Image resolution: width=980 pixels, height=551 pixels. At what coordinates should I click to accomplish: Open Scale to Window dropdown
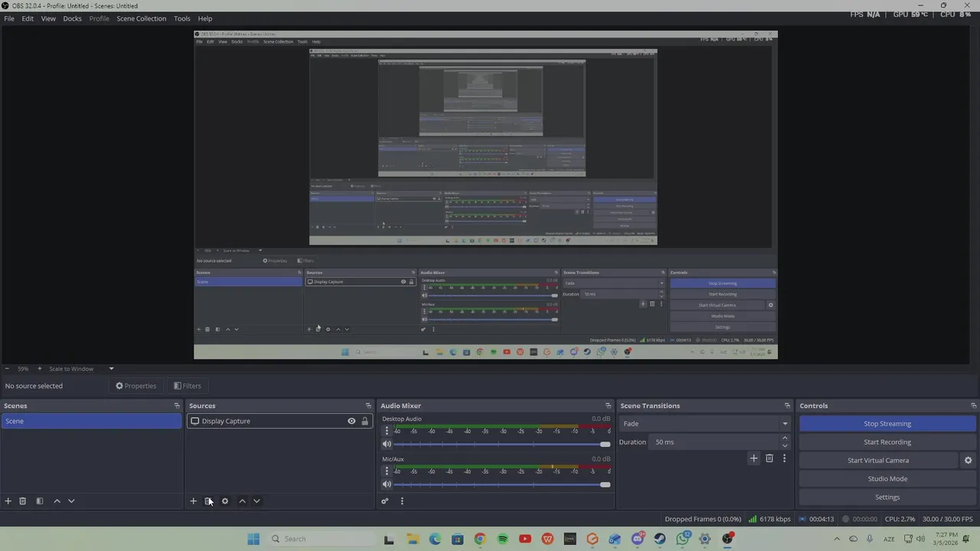pyautogui.click(x=81, y=369)
